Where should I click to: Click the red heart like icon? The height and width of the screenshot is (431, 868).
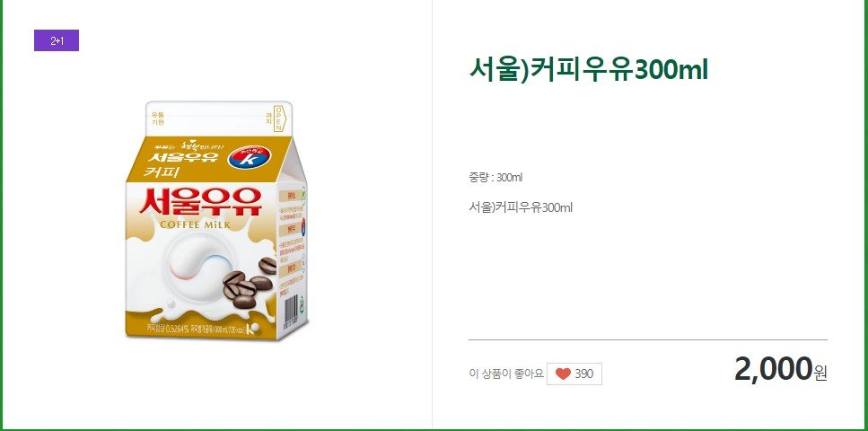click(563, 374)
